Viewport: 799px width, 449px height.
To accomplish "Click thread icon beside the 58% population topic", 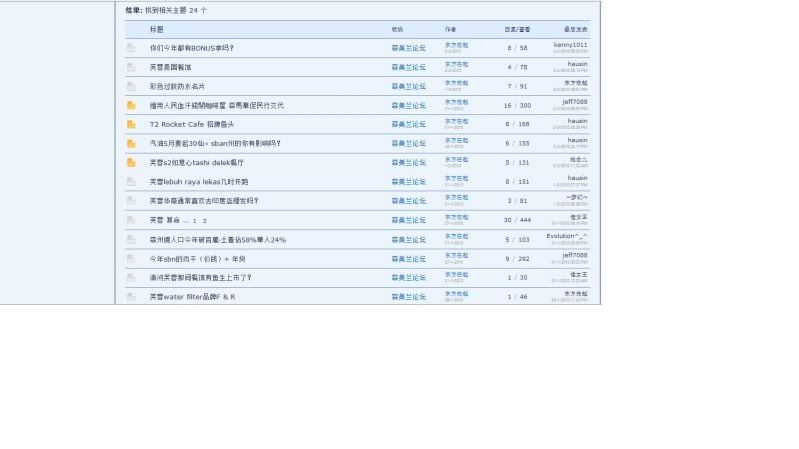I will tap(131, 240).
